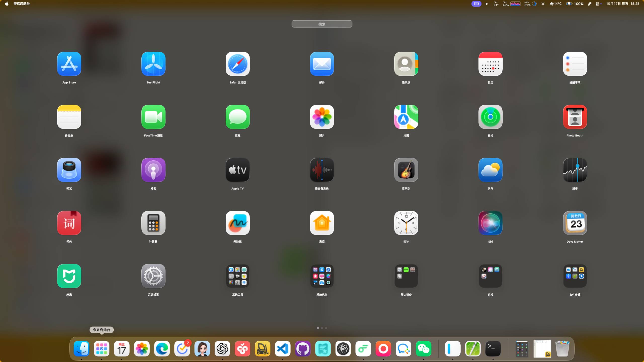Expand the 周边设备 folder
Image resolution: width=644 pixels, height=362 pixels.
coord(406,276)
